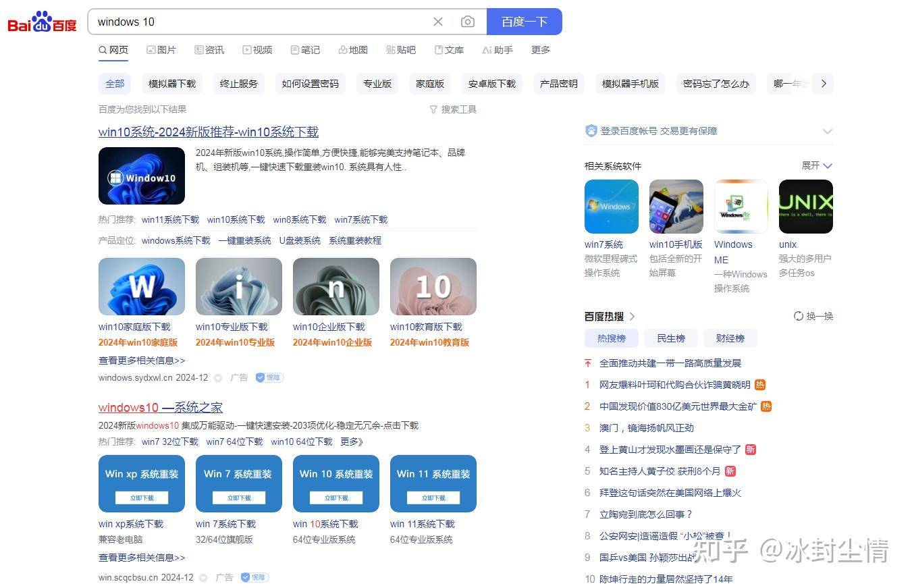Click the unix software icon
The image size is (912, 588).
click(806, 207)
